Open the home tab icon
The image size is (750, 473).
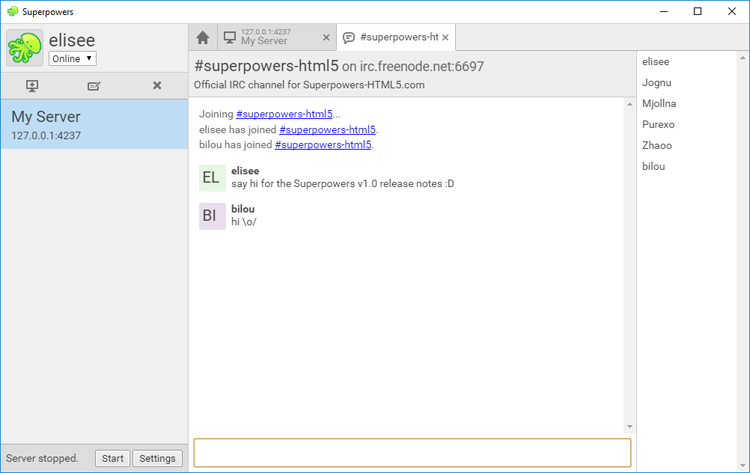[203, 37]
